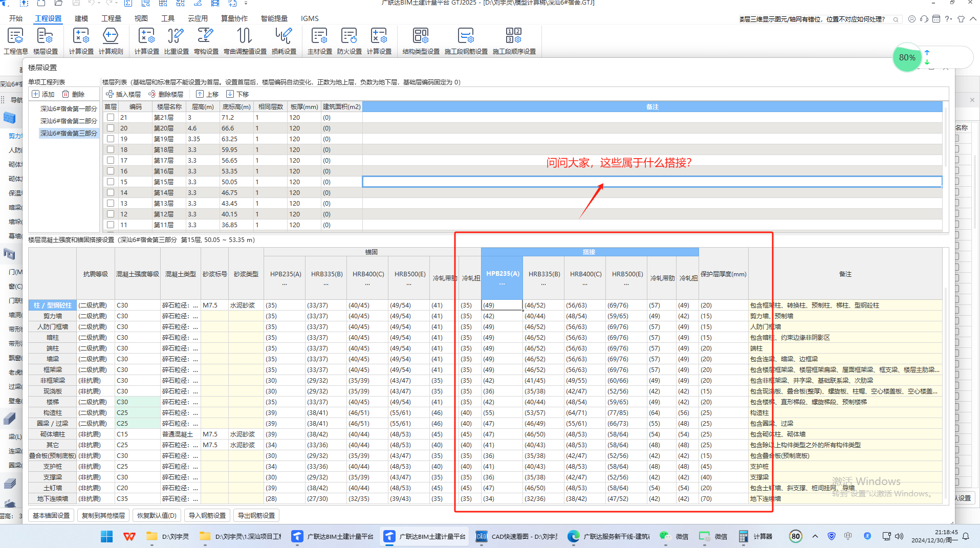Click 备注 cell of floor 15 row
980x548 pixels.
tap(652, 182)
